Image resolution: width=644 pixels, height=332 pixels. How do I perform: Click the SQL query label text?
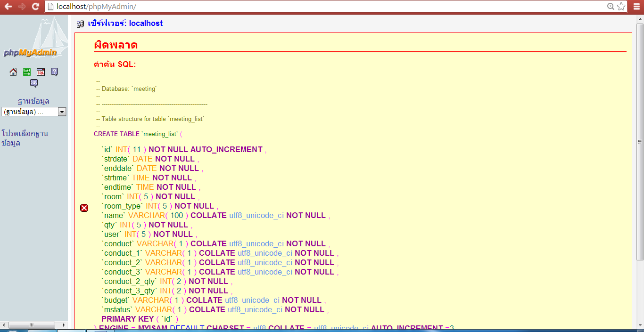[115, 64]
